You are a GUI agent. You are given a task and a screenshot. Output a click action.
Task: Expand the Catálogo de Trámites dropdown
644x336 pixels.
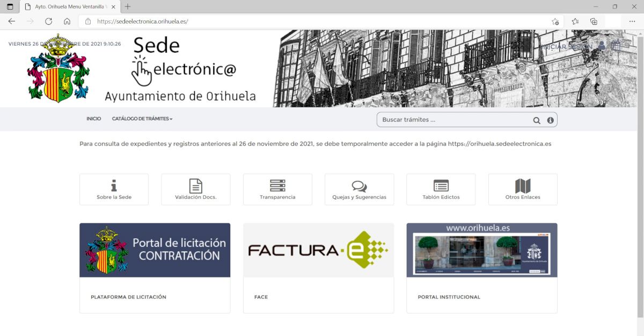tap(142, 119)
